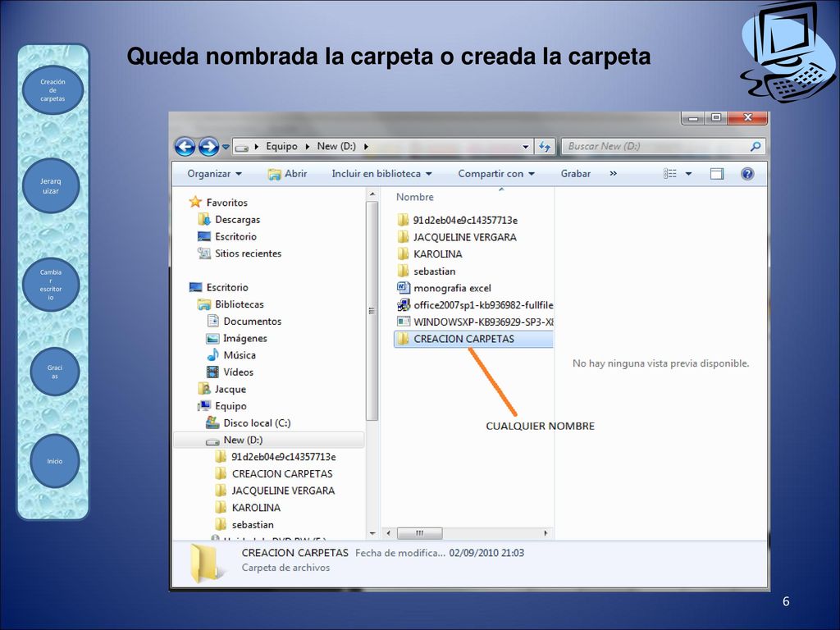Click the drive icon in address bar
840x630 pixels.
click(242, 147)
